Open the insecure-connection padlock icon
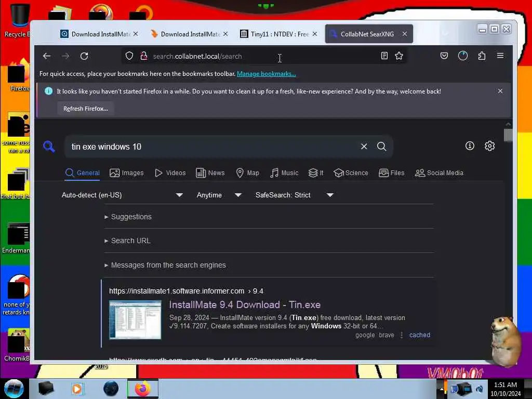The height and width of the screenshot is (399, 532). [x=144, y=56]
